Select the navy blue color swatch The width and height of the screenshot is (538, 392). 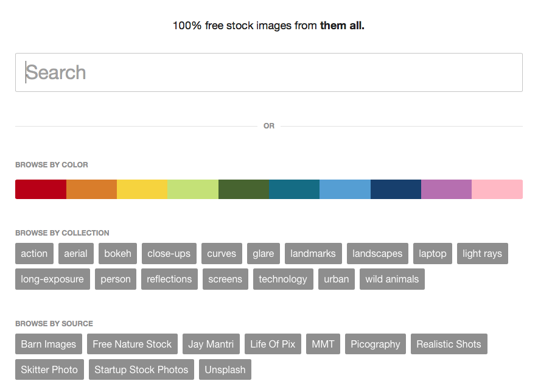point(396,189)
